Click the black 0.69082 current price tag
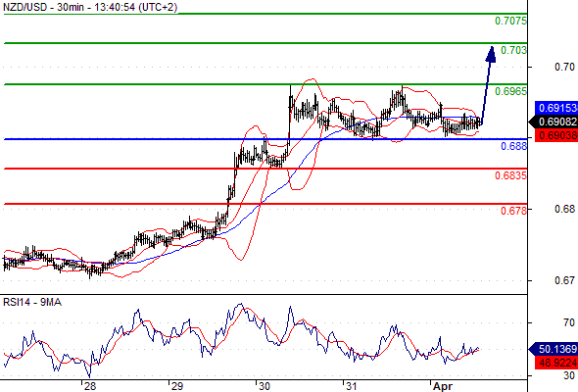Image resolution: width=578 pixels, height=392 pixels. pyautogui.click(x=554, y=122)
